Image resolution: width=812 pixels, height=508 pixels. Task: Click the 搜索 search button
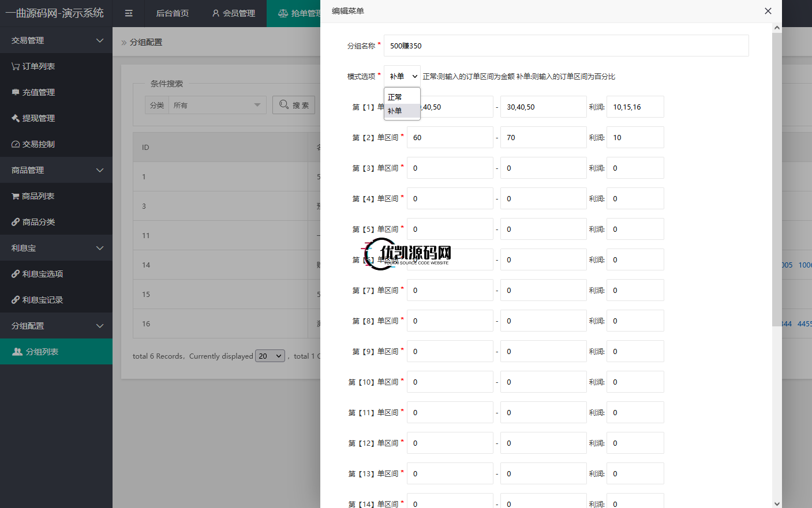click(x=294, y=105)
